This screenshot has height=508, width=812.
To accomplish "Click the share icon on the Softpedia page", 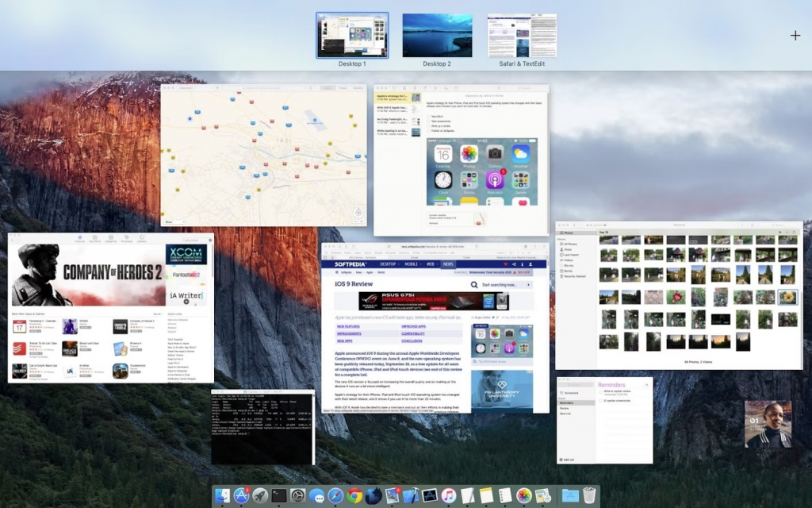I will pyautogui.click(x=513, y=264).
